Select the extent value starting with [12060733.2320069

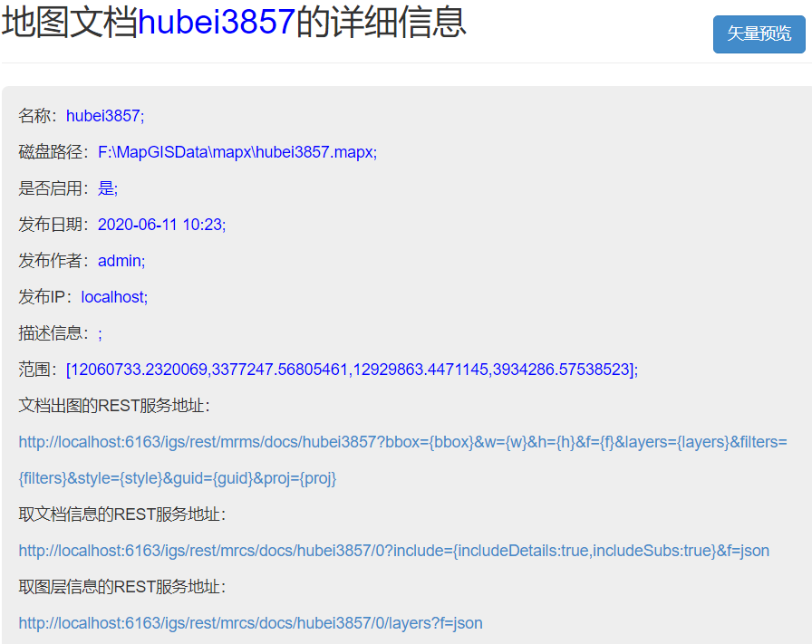[352, 370]
